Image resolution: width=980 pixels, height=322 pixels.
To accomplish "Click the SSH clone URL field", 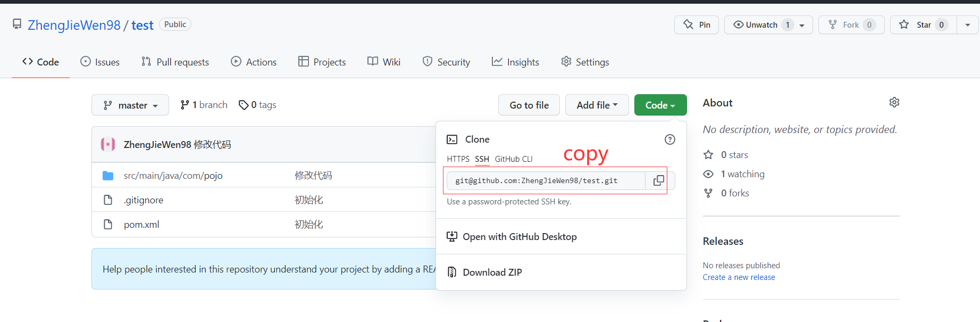I will [546, 180].
